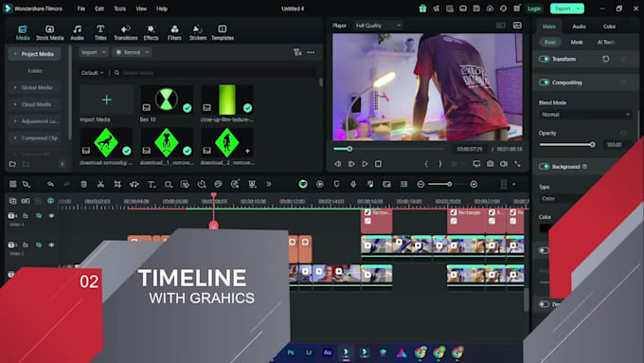This screenshot has width=644, height=363.
Task: Add text with the T tool
Action: click(152, 184)
